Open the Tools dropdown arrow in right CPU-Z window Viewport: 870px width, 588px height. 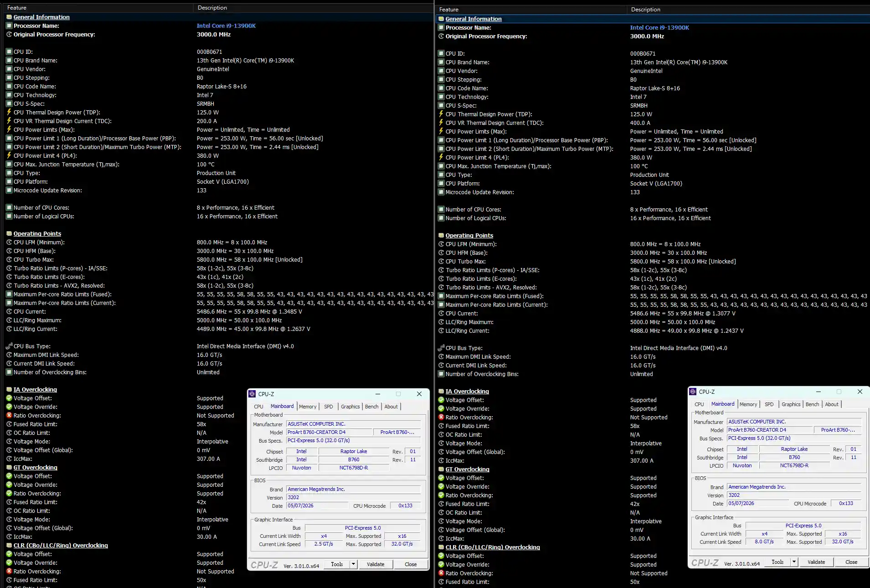point(794,562)
